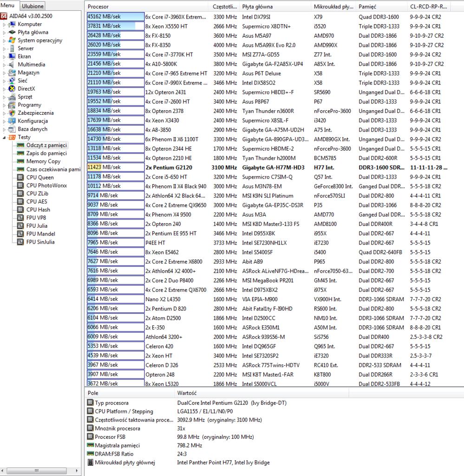This screenshot has height=476, width=464.
Task: Click the System operacyjny Windows icon
Action: point(13,40)
